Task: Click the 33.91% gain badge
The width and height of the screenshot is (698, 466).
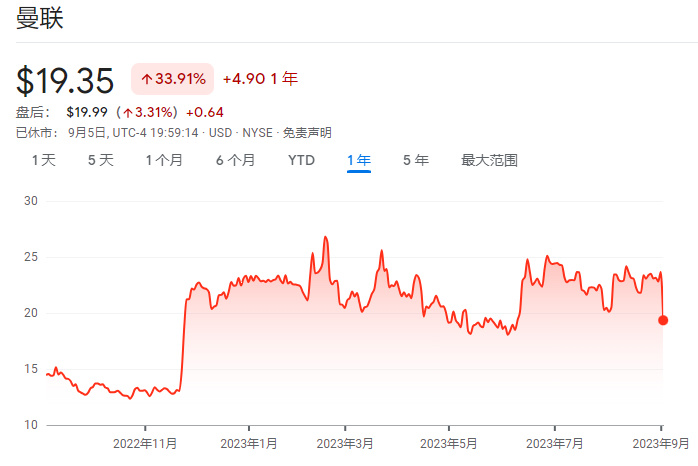Action: pyautogui.click(x=173, y=79)
